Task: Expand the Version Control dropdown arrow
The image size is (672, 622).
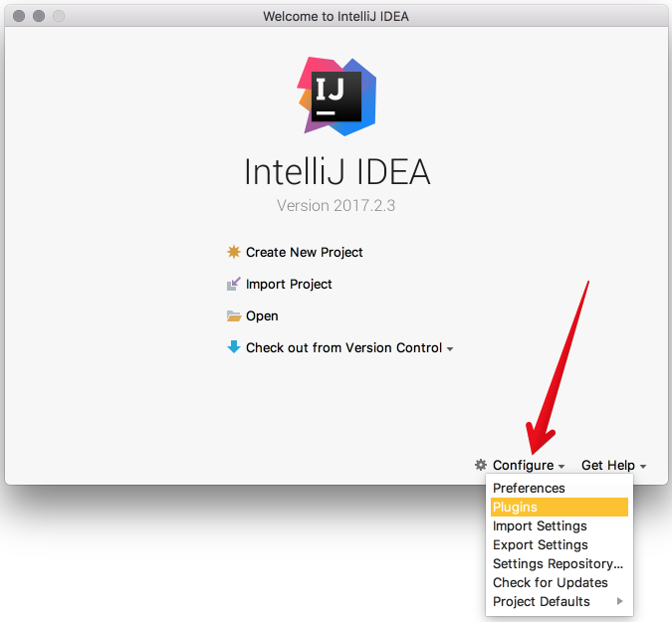Action: (450, 349)
